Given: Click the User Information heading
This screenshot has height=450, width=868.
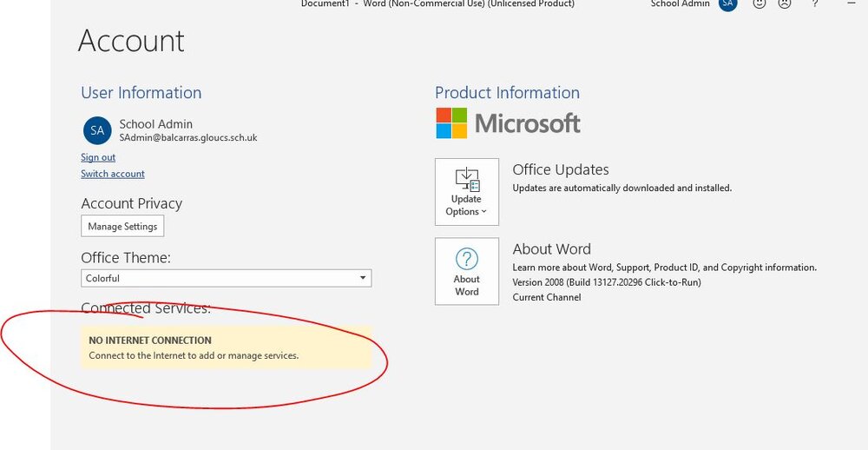Looking at the screenshot, I should 141,93.
